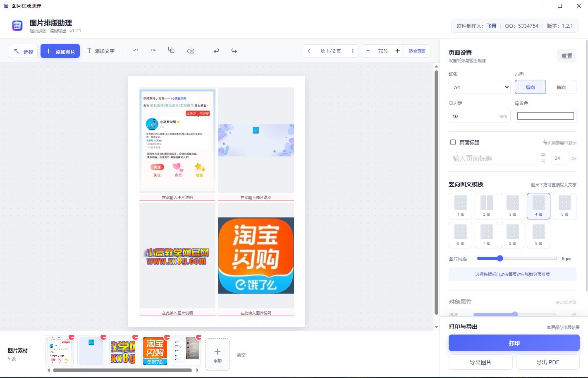This screenshot has height=378, width=588.
Task: Select the 7 张 layout template
Action: [486, 235]
